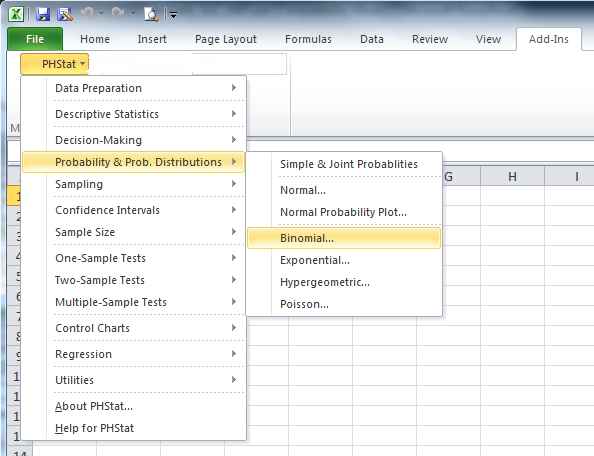The width and height of the screenshot is (594, 456).
Task: Open Help for PHStat
Action: (133, 428)
